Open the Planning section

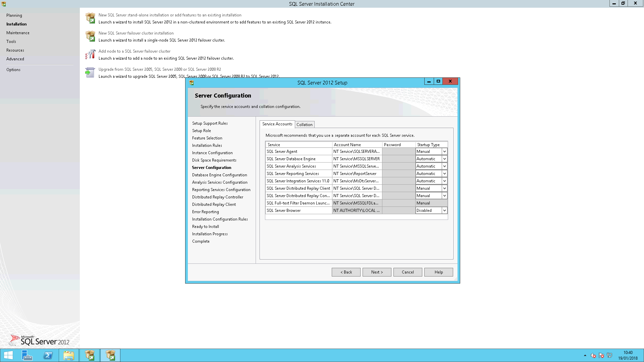(14, 15)
